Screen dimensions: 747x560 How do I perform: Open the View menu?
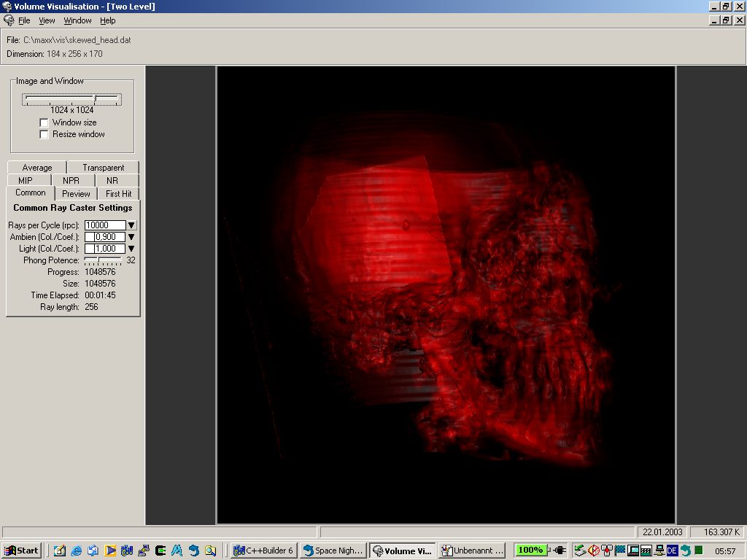(47, 20)
